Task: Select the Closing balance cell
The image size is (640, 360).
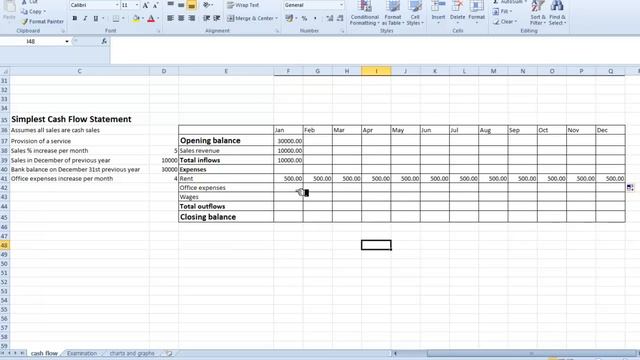Action: point(226,217)
